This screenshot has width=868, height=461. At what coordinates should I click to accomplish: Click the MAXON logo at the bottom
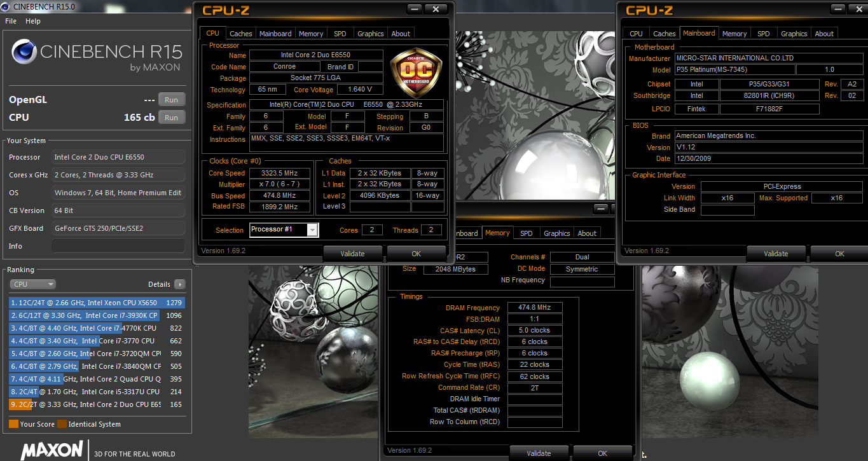click(x=52, y=451)
